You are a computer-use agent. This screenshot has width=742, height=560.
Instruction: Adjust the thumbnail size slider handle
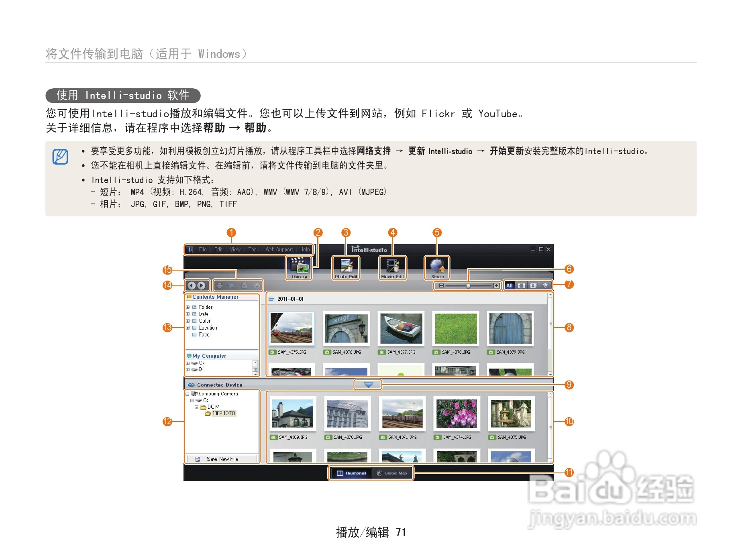(468, 286)
